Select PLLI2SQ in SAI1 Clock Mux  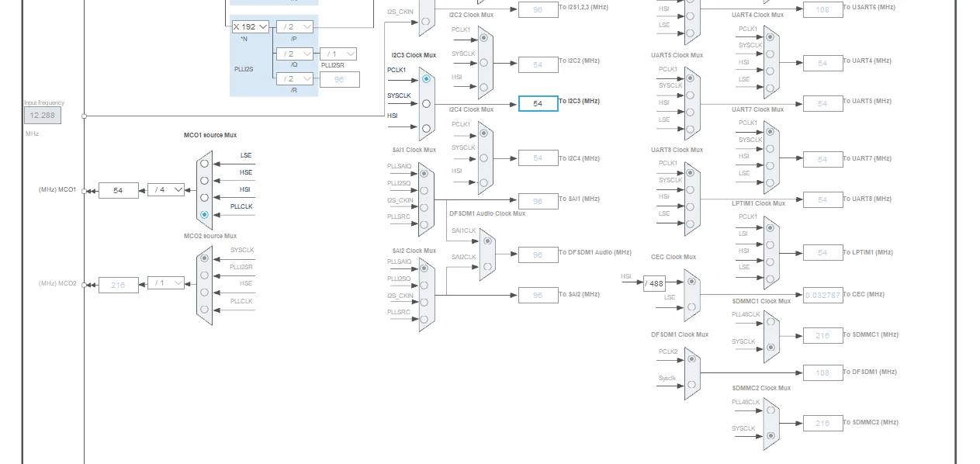(424, 191)
